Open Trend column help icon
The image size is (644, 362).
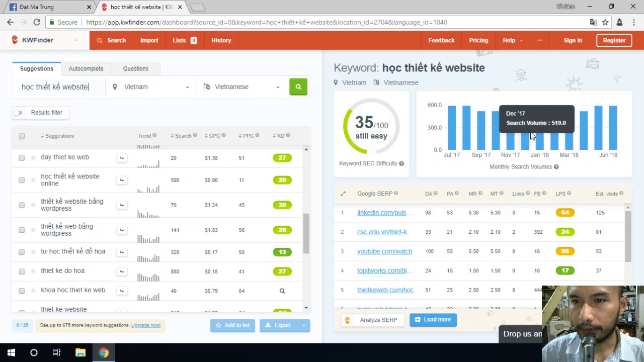pyautogui.click(x=154, y=136)
